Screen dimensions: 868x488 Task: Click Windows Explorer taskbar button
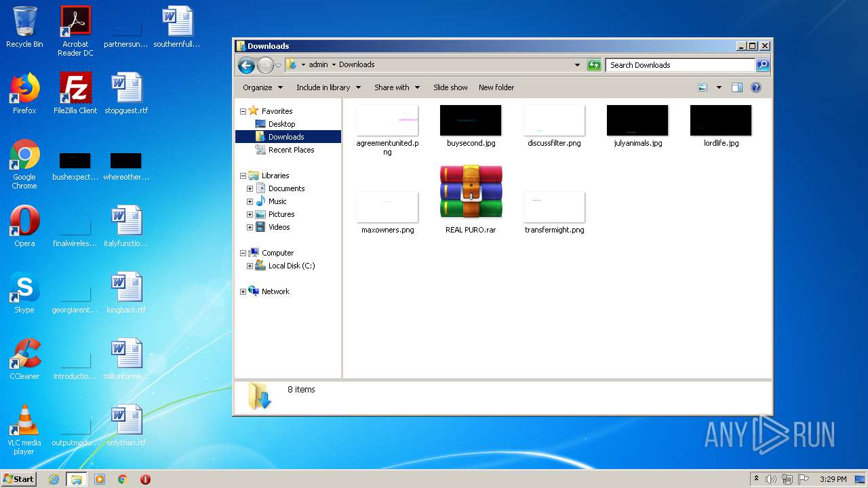pyautogui.click(x=77, y=479)
